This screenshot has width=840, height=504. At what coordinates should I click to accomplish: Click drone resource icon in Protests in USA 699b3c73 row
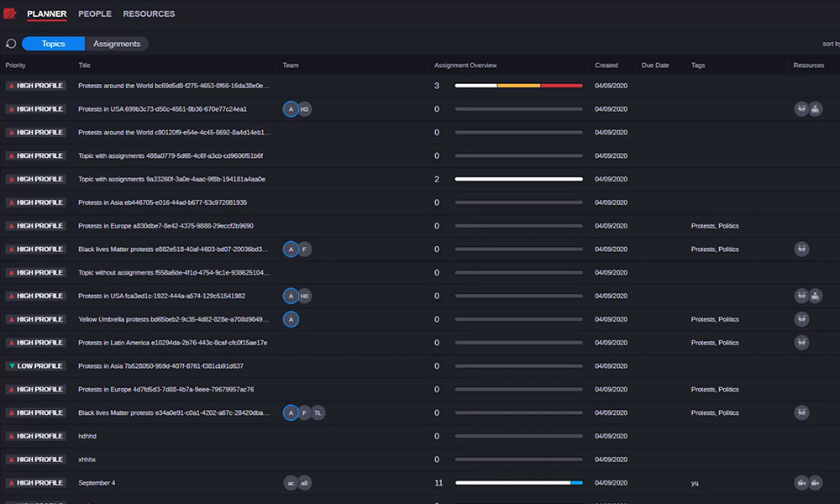(x=801, y=109)
